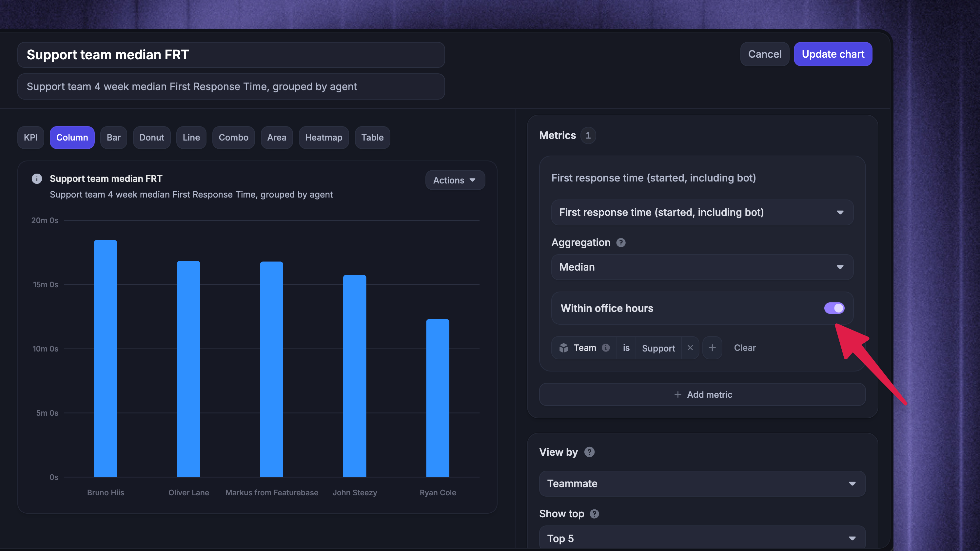
Task: Click the 'Markus from Featurebase' axis label
Action: 272,493
